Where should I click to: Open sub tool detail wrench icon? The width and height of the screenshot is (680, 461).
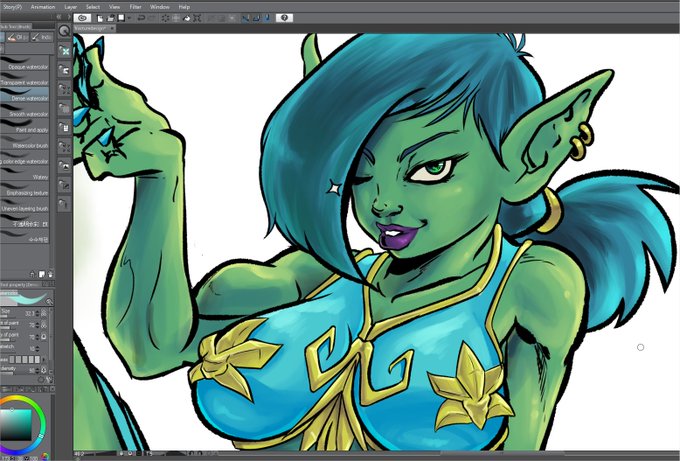click(49, 380)
